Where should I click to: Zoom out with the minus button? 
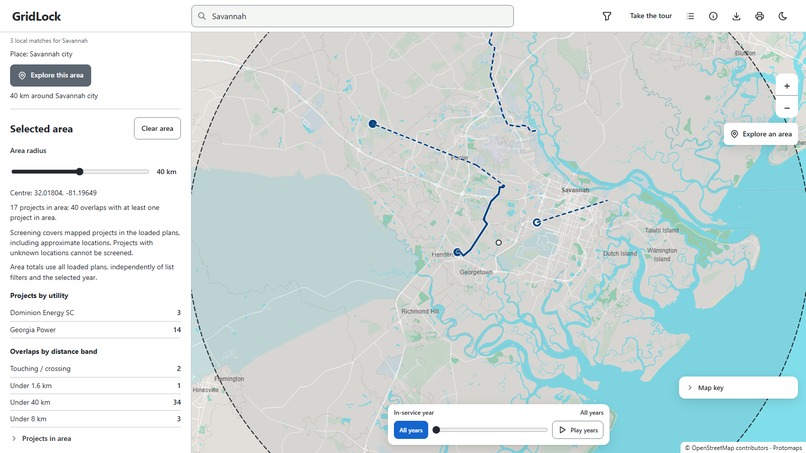tap(786, 108)
